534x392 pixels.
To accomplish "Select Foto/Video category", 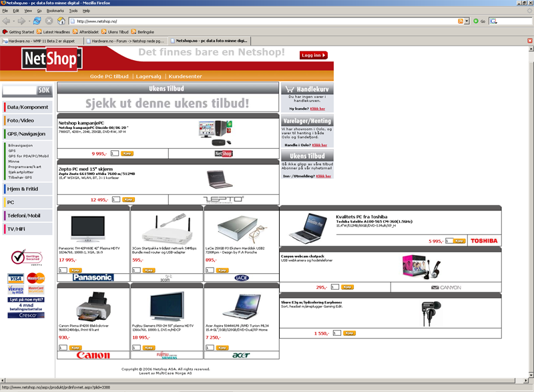I will (27, 120).
